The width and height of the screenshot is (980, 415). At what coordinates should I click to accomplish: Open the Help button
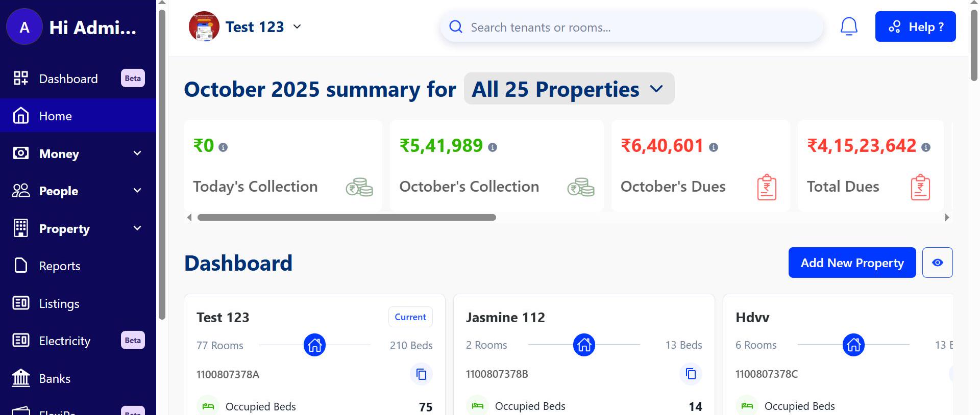[915, 27]
